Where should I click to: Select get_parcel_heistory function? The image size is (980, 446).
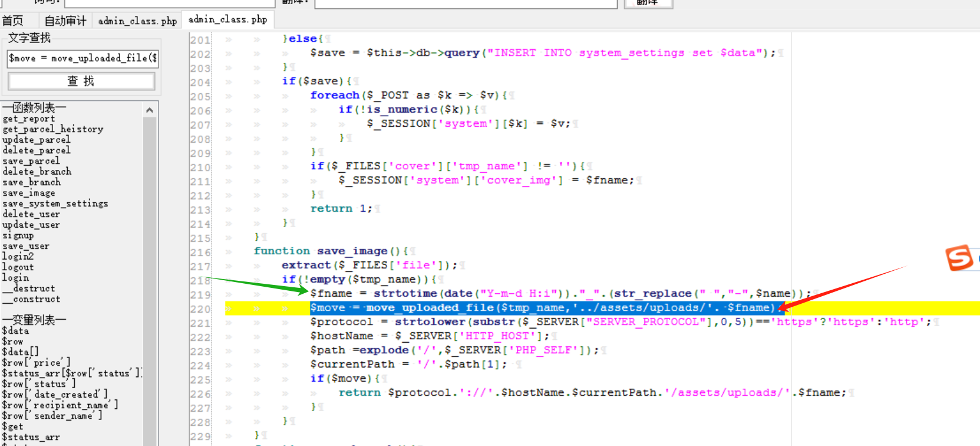pyautogui.click(x=52, y=129)
